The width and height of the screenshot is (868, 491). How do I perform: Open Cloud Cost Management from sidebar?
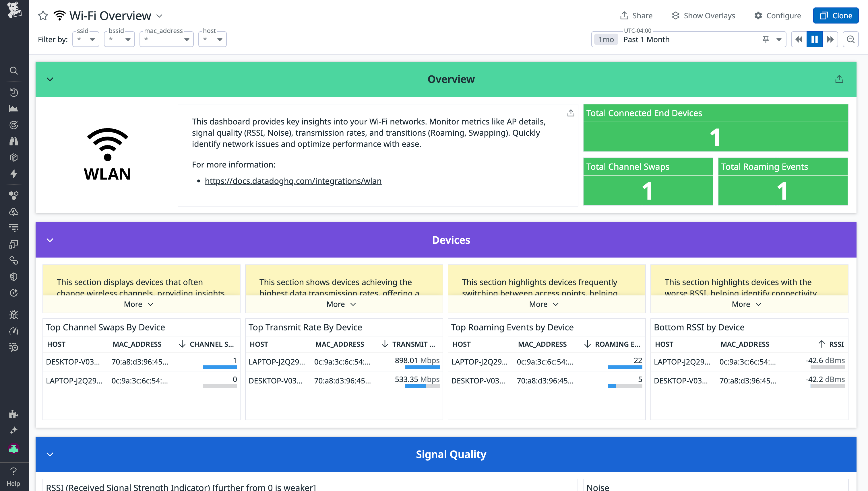(14, 212)
